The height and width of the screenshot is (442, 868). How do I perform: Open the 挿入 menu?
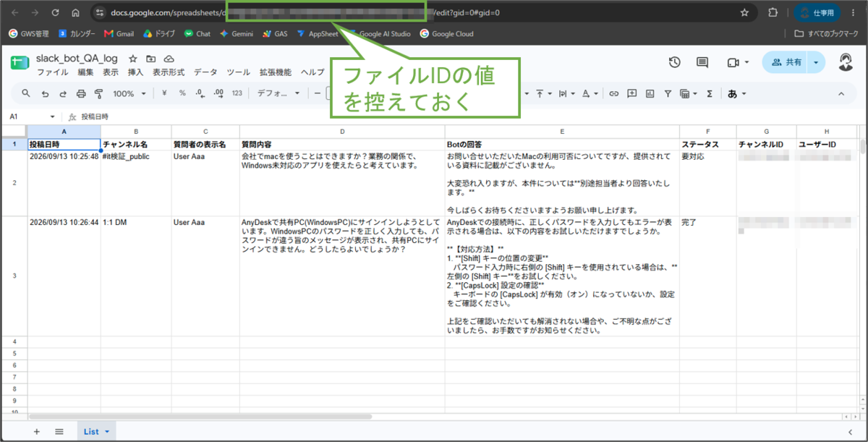click(135, 72)
